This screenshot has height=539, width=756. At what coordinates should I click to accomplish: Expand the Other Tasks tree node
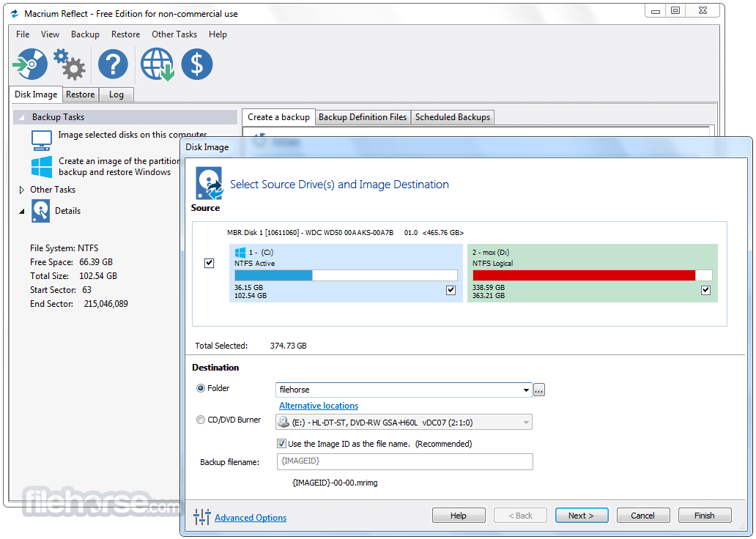[22, 190]
